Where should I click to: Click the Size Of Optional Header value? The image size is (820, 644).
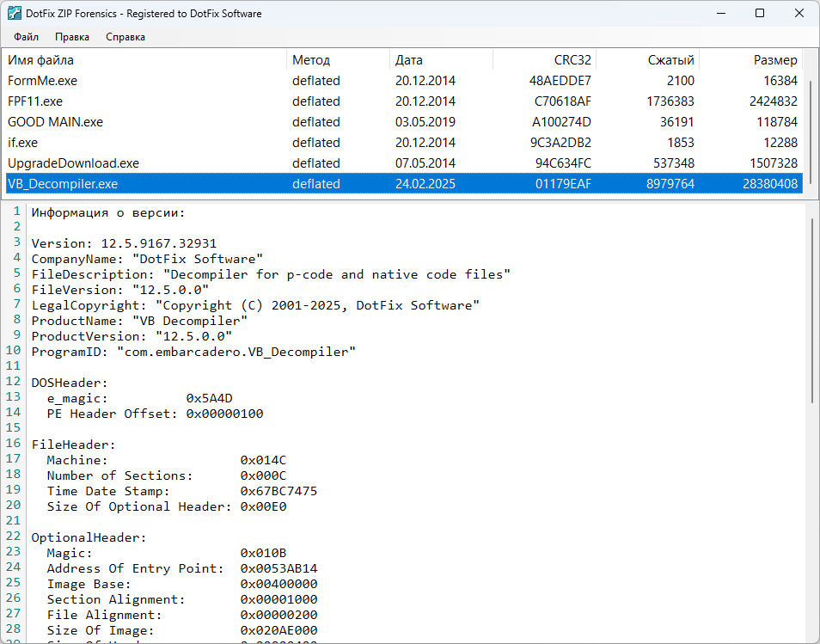(264, 506)
